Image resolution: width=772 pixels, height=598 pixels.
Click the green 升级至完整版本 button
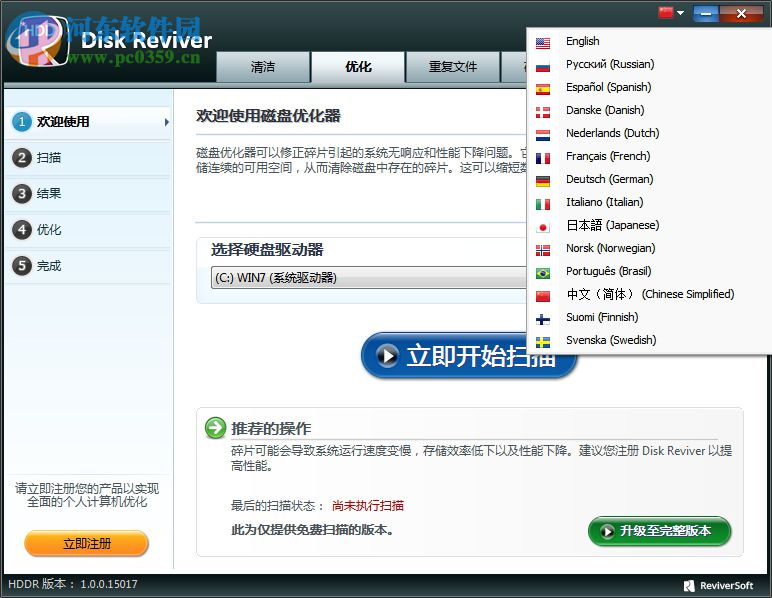click(660, 531)
